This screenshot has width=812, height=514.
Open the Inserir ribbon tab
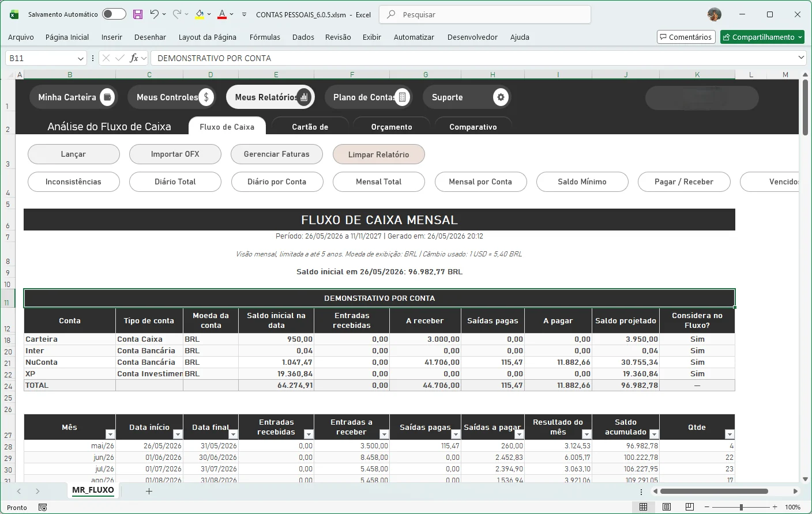[112, 37]
